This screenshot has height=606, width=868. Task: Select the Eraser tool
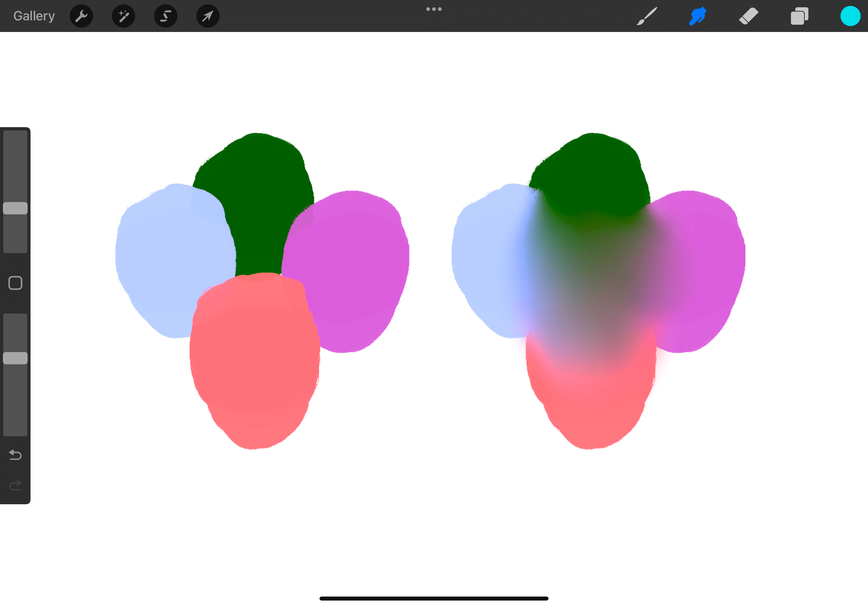pyautogui.click(x=748, y=16)
